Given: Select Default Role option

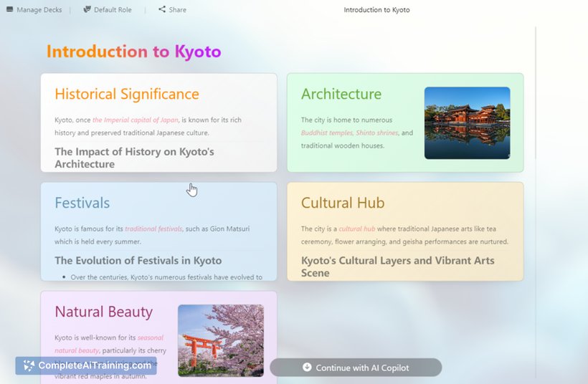Looking at the screenshot, I should (x=108, y=10).
